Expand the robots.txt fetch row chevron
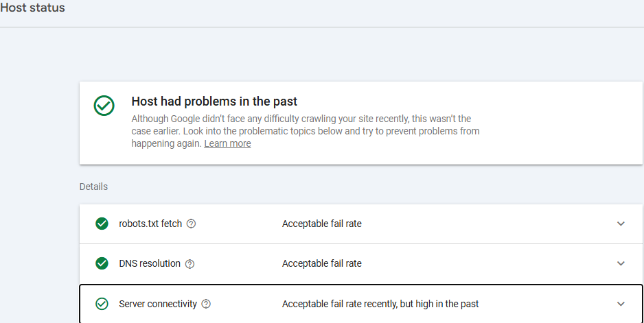This screenshot has height=323, width=644. [x=621, y=224]
